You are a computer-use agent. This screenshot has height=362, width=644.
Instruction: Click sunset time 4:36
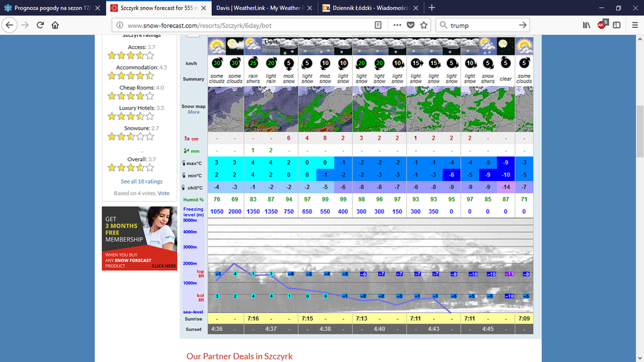(x=216, y=329)
